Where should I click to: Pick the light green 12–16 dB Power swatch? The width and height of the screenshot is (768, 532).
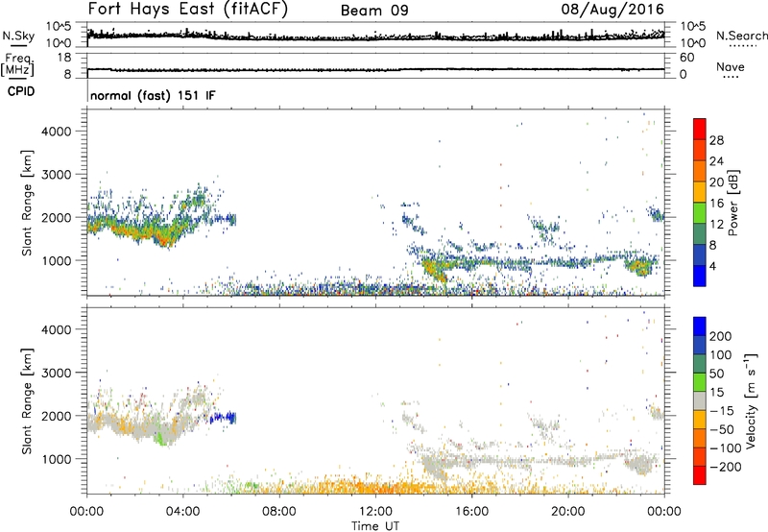[x=700, y=212]
